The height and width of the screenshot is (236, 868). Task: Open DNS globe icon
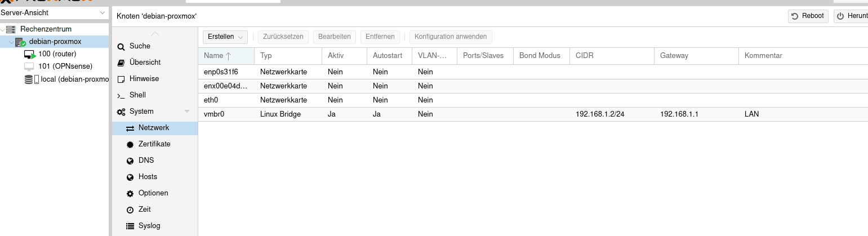[x=130, y=161]
